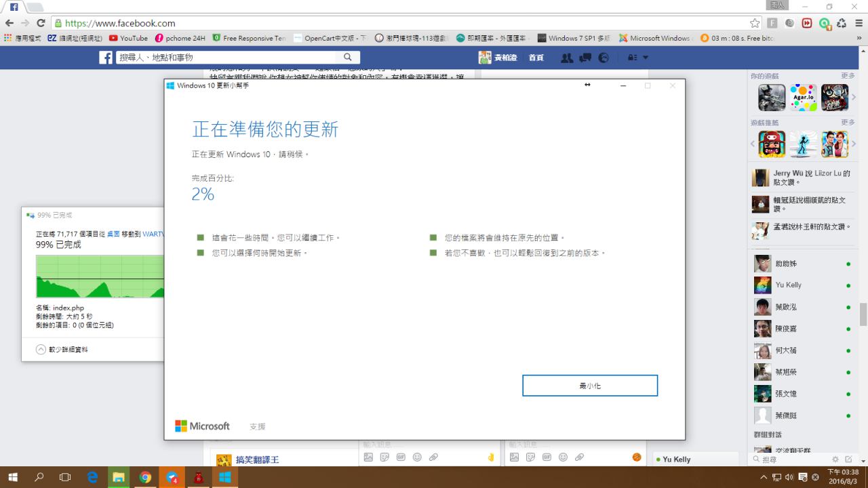The height and width of the screenshot is (488, 868).
Task: Click the Facebook search magnifier icon
Action: 348,58
